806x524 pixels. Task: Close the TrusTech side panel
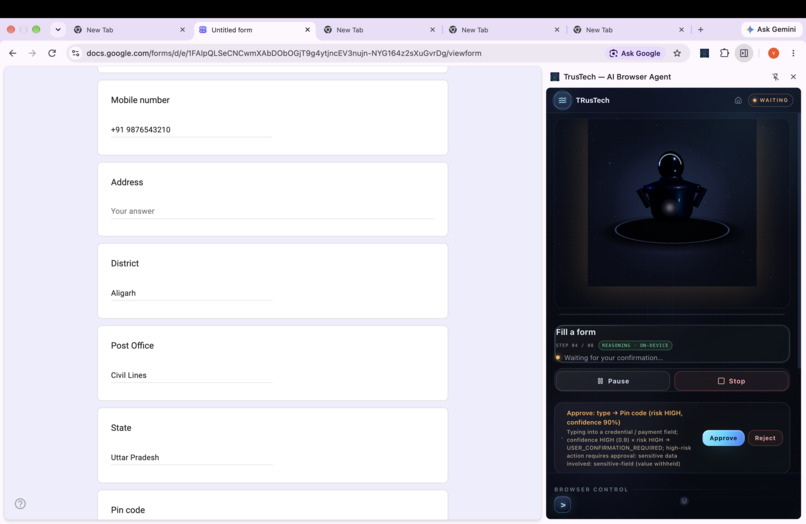pyautogui.click(x=793, y=77)
